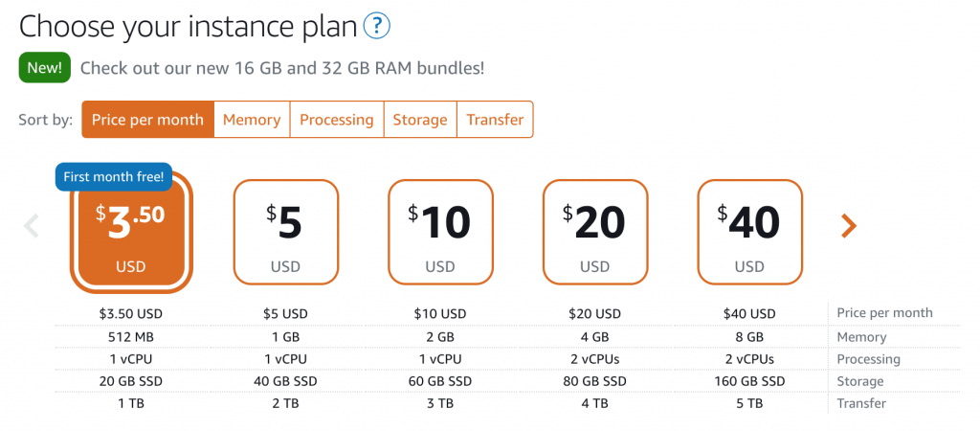Click the 160 GB SSD storage value
Image resolution: width=980 pixels, height=431 pixels.
(x=749, y=381)
